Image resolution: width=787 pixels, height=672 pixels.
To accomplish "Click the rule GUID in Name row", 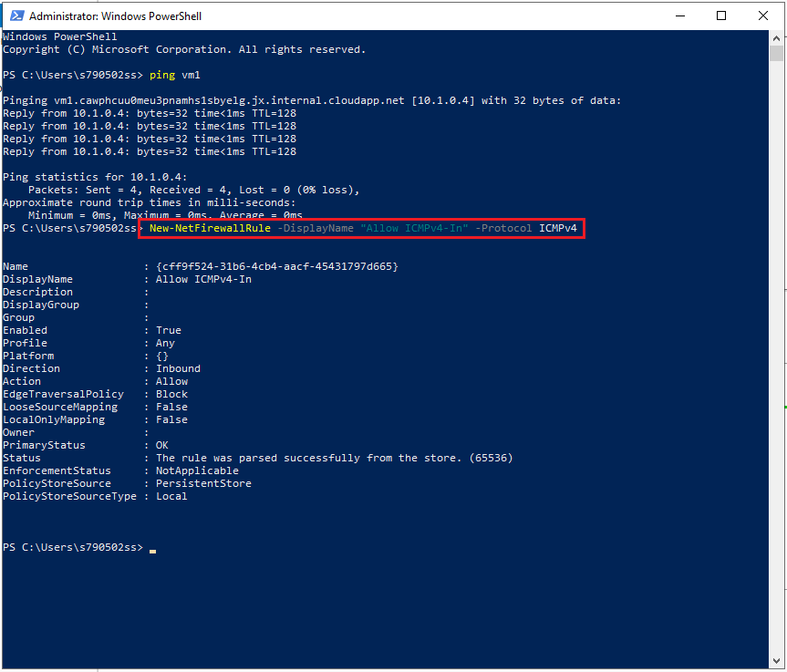I will (x=277, y=266).
